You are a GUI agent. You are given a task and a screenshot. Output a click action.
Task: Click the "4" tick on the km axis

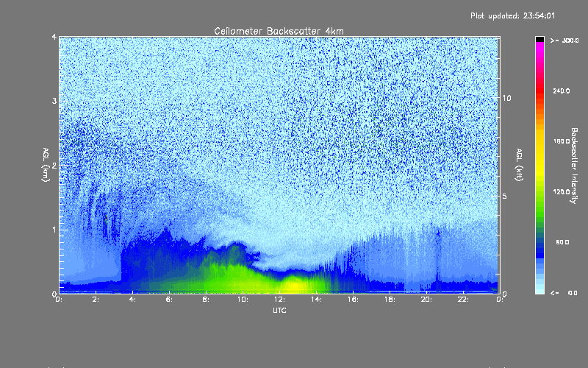54,37
